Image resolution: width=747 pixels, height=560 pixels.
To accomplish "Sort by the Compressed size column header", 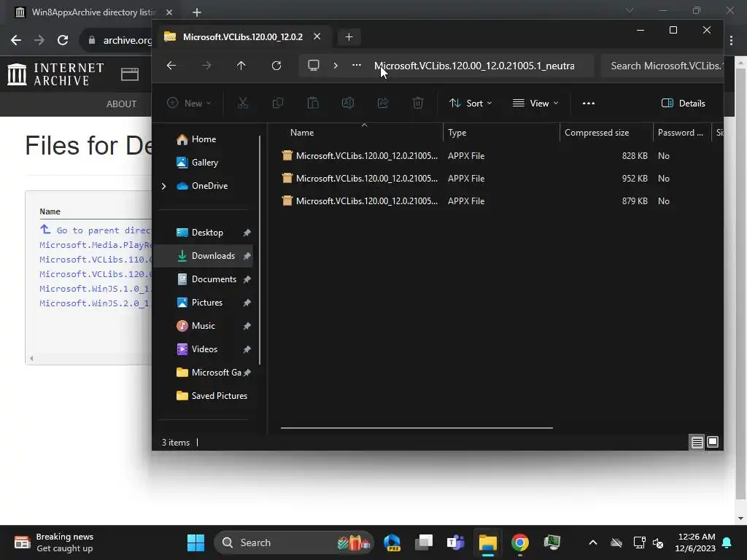I will [x=597, y=133].
